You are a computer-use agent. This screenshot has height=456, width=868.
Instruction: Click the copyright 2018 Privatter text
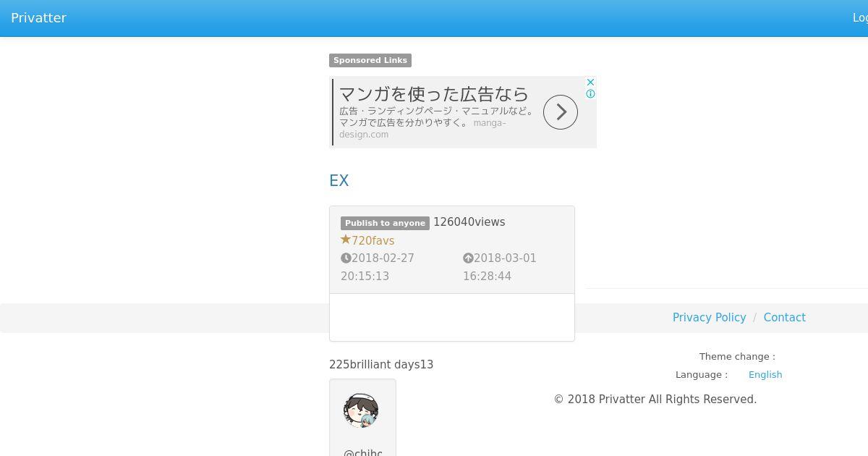(x=655, y=400)
